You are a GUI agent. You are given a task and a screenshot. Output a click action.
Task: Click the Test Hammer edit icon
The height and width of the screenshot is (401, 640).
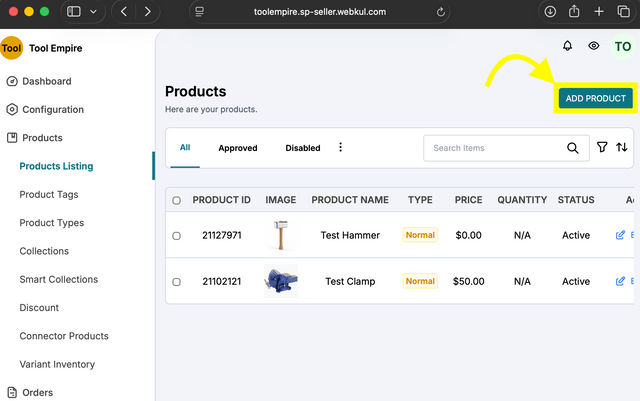pos(620,235)
